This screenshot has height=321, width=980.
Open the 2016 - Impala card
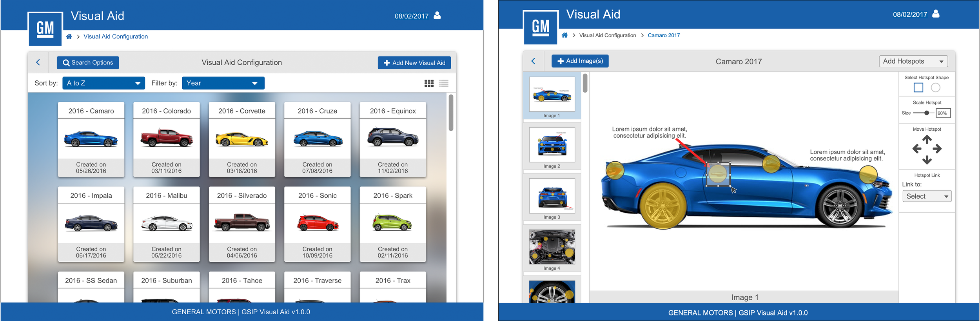point(91,224)
